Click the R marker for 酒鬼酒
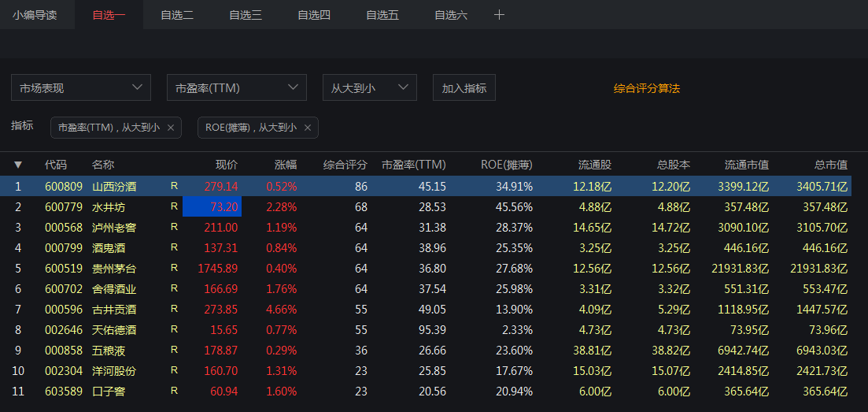The width and height of the screenshot is (868, 412). pyautogui.click(x=175, y=248)
